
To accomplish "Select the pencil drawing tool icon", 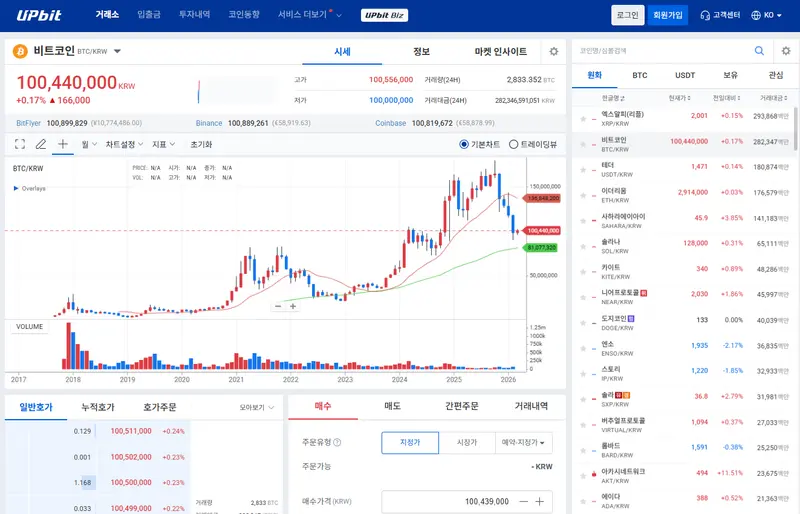I will pos(41,144).
